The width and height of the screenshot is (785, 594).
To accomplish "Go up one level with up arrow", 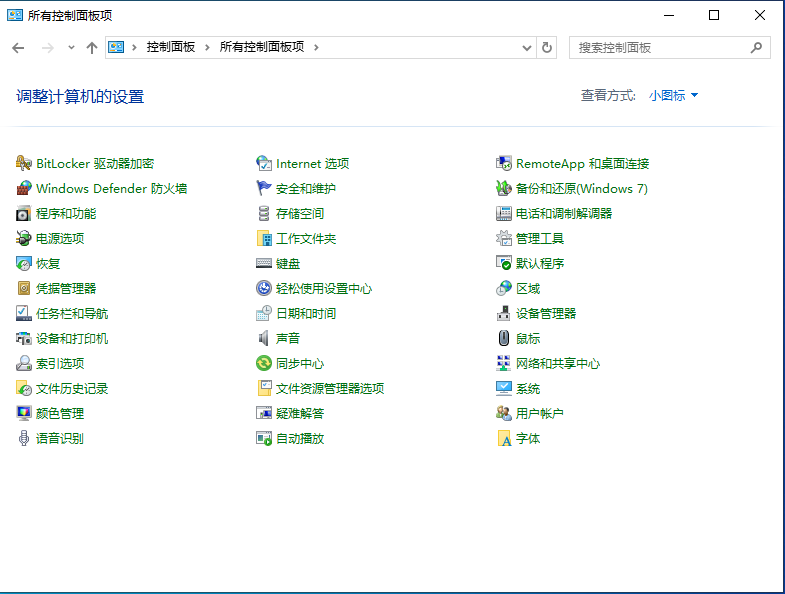I will click(x=92, y=48).
